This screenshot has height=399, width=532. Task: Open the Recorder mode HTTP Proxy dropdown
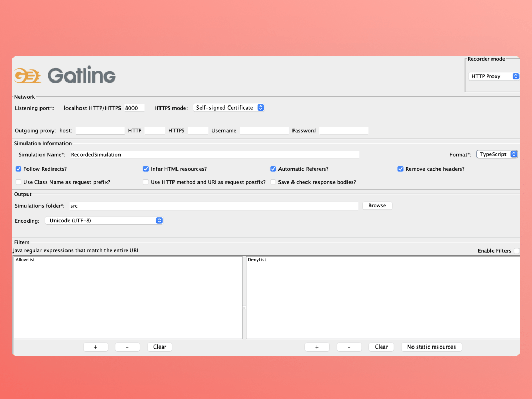point(494,76)
